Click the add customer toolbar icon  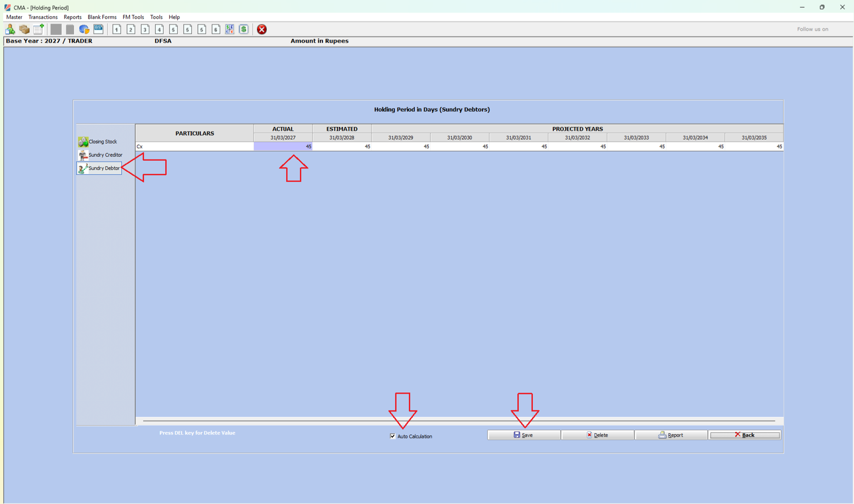click(10, 30)
